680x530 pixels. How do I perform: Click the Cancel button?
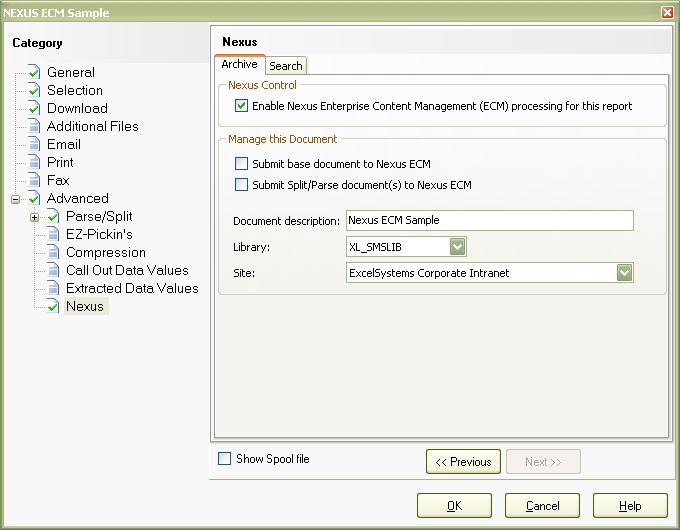[x=543, y=506]
